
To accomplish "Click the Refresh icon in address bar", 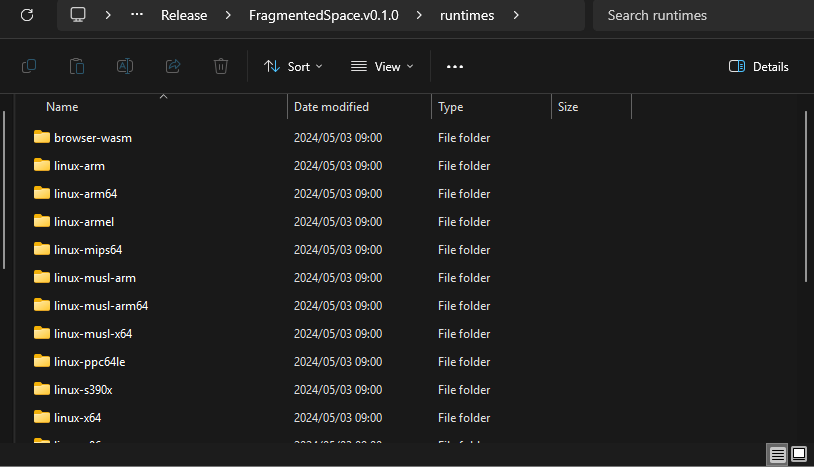I will click(27, 16).
